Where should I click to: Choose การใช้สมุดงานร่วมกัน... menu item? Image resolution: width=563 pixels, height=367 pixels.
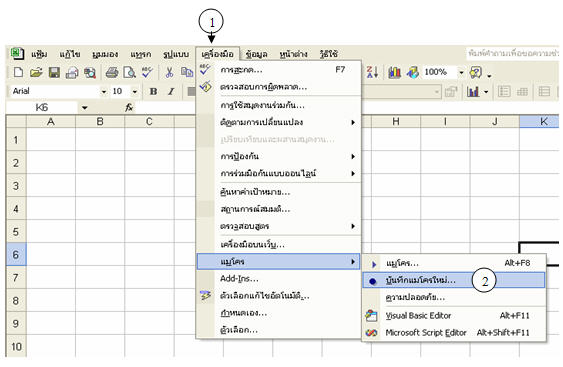tap(279, 105)
